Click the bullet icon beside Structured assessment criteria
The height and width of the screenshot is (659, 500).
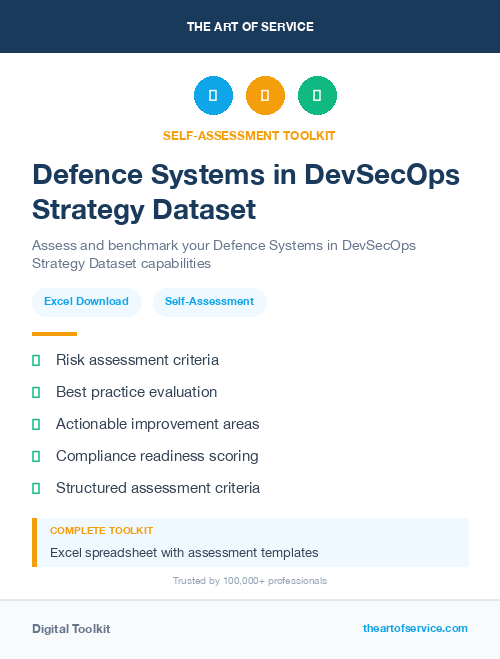pos(36,488)
